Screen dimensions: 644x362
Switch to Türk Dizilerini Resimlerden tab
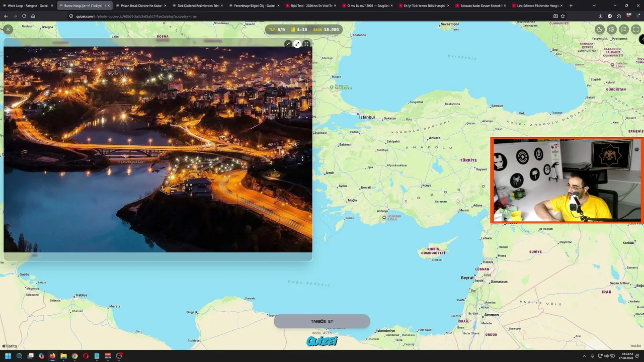click(x=198, y=6)
